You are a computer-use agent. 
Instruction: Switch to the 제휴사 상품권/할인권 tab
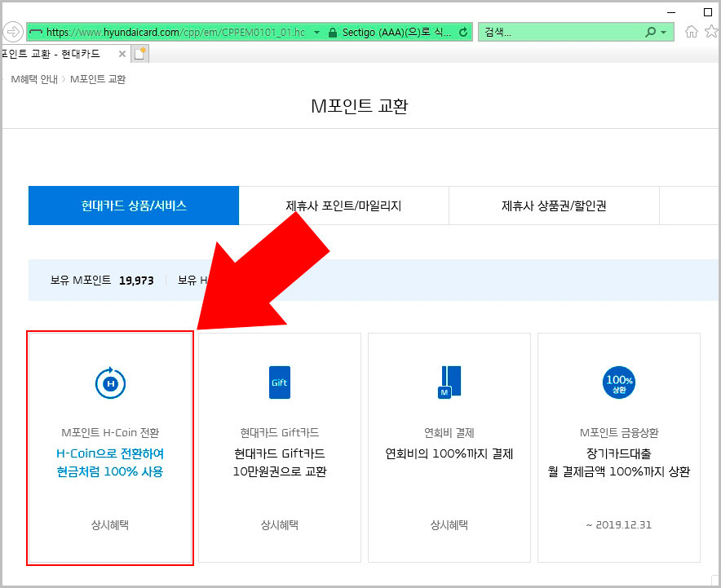(x=553, y=206)
